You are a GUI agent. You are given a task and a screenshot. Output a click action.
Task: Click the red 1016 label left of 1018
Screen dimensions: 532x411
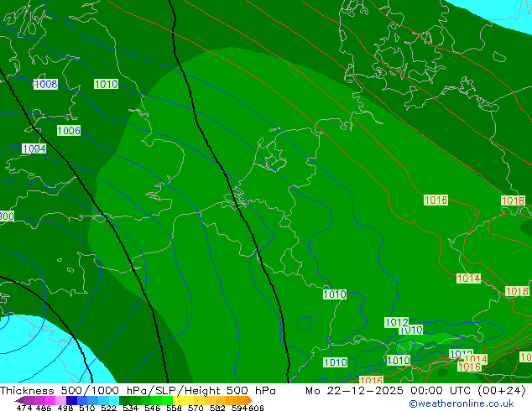point(436,200)
